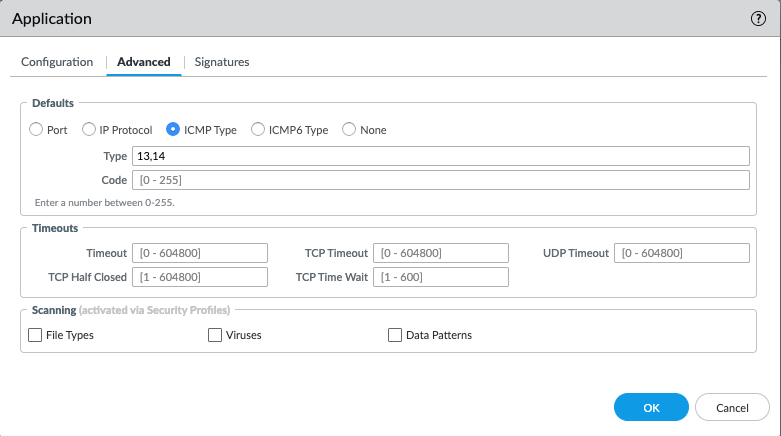Focus the TCP Half Closed field

[x=200, y=277]
